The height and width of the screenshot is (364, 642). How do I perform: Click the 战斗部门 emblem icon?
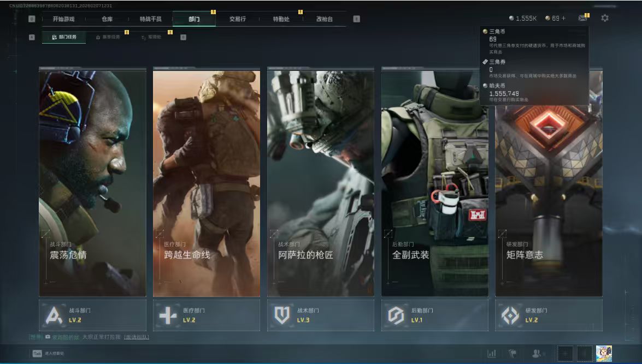54,315
